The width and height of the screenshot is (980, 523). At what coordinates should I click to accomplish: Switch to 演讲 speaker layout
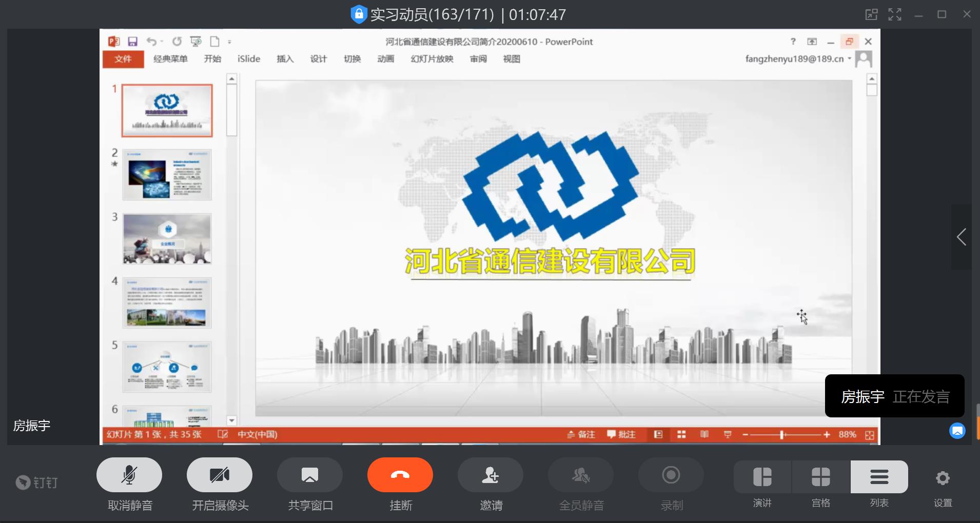coord(762,477)
